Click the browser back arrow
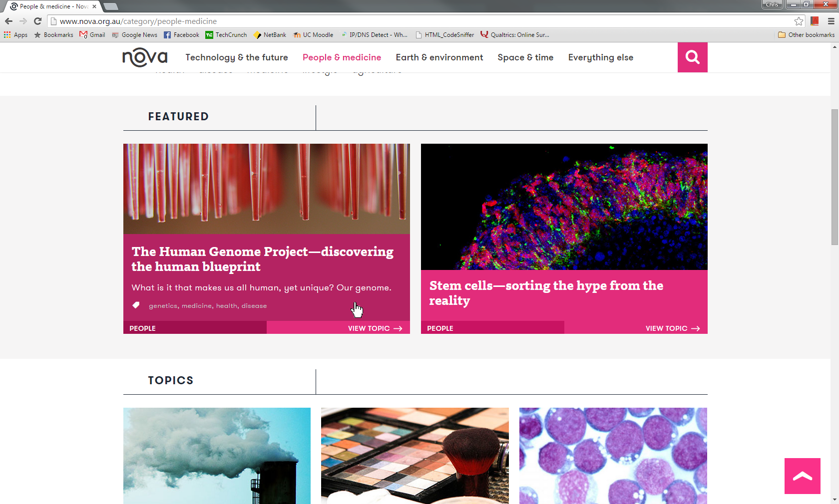The height and width of the screenshot is (504, 839). 8,21
